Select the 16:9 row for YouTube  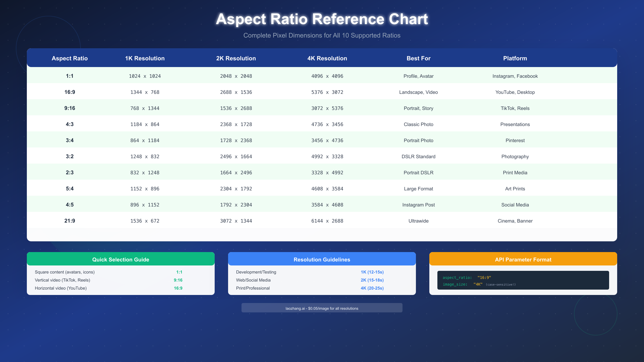pyautogui.click(x=322, y=92)
